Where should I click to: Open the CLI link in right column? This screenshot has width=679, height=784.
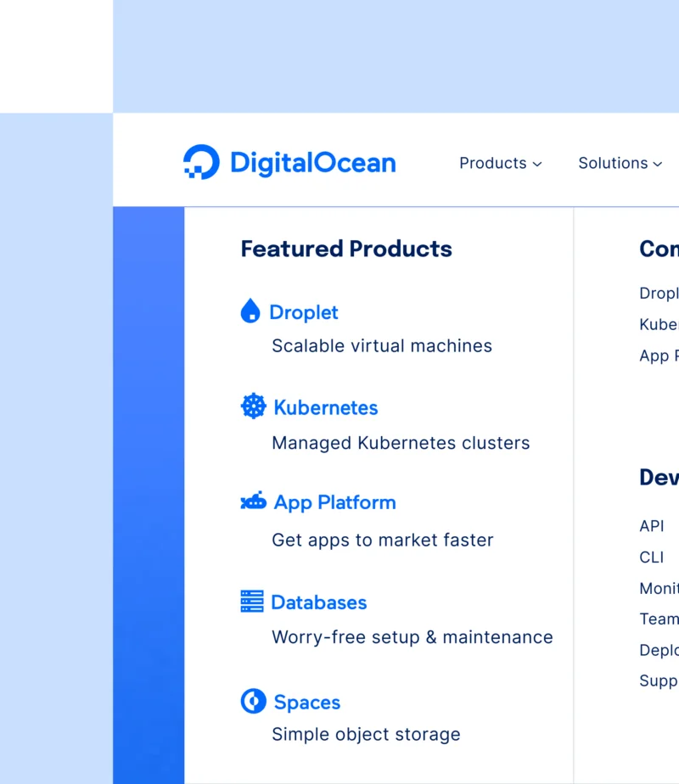pyautogui.click(x=652, y=557)
